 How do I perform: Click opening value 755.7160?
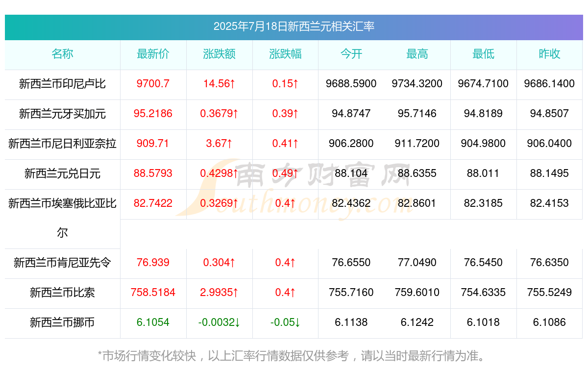coord(351,293)
